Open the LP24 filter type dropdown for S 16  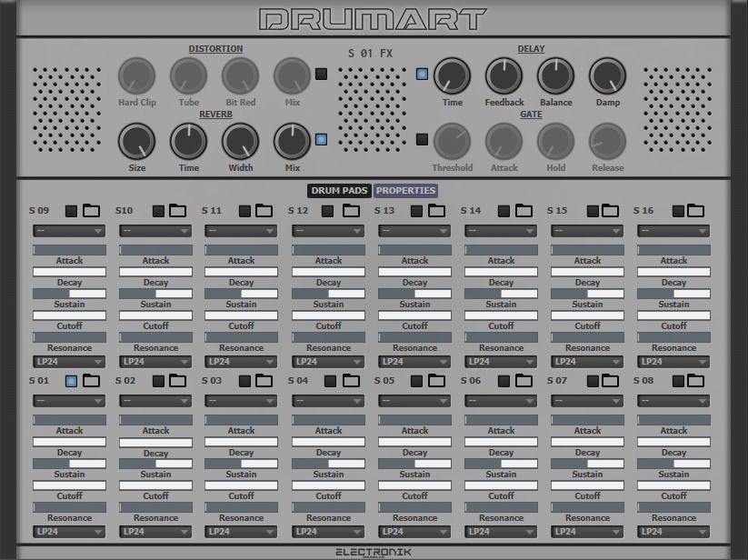point(673,362)
